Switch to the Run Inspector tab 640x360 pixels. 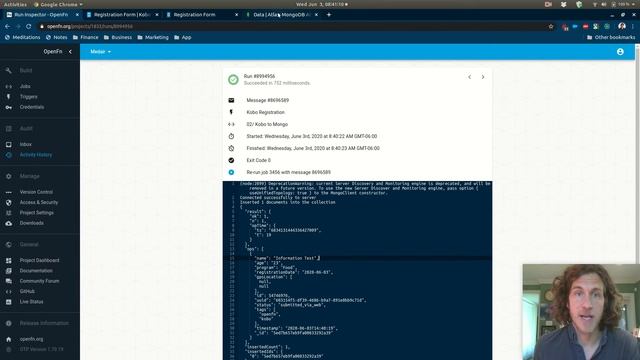click(x=41, y=15)
